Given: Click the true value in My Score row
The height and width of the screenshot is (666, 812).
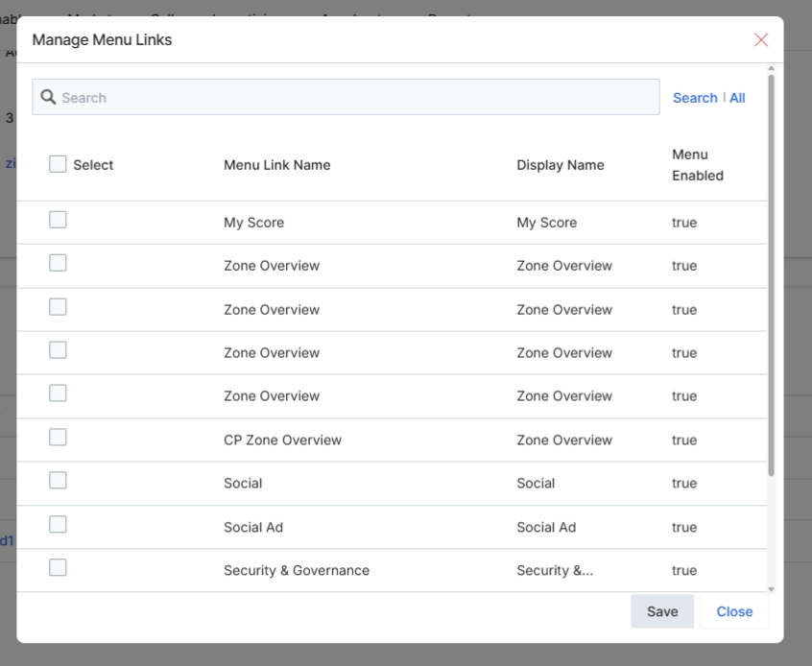Looking at the screenshot, I should coord(684,223).
